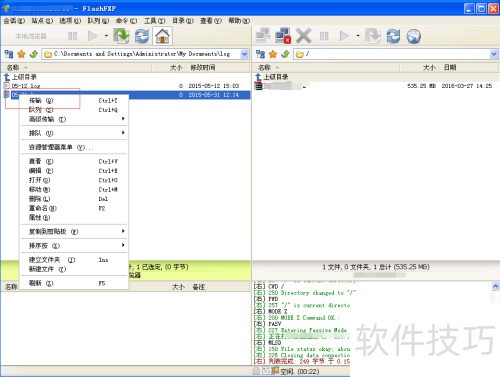
Task: Choose 编辑 in context menu
Action: [74, 171]
